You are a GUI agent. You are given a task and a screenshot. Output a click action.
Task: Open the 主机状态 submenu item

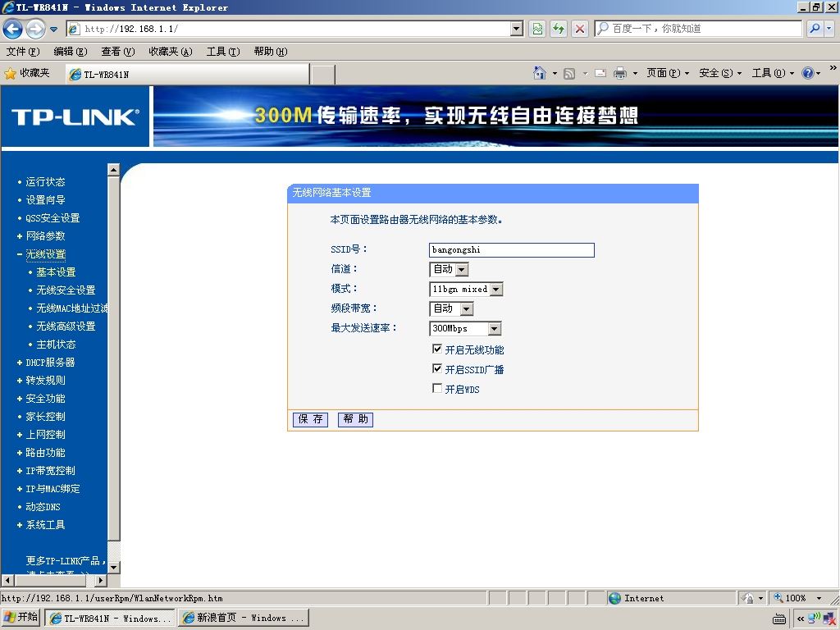(x=57, y=345)
